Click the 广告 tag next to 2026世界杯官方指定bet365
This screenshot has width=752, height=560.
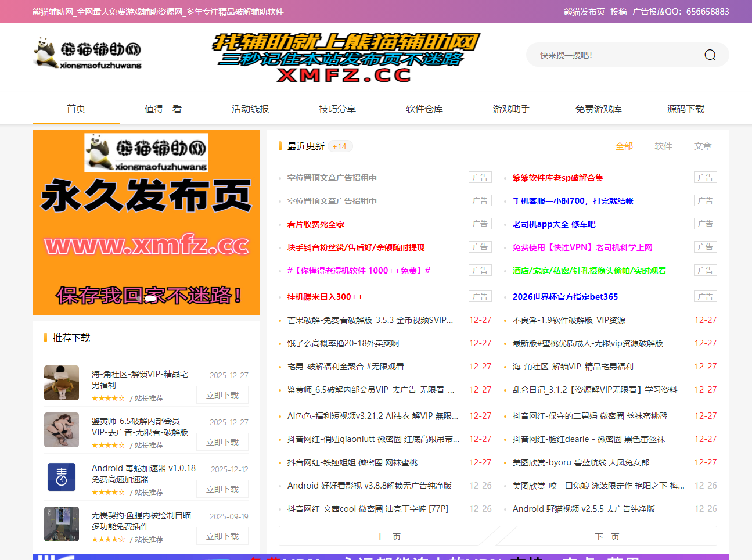tap(705, 296)
